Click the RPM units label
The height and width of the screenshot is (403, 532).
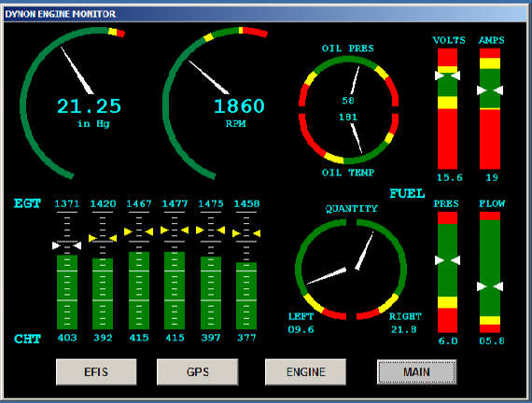click(x=235, y=124)
